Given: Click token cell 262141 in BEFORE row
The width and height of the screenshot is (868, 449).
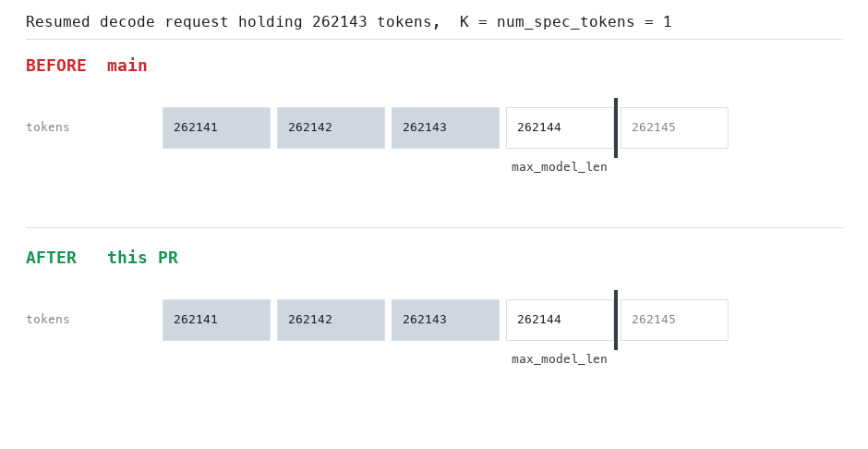Looking at the screenshot, I should point(216,127).
